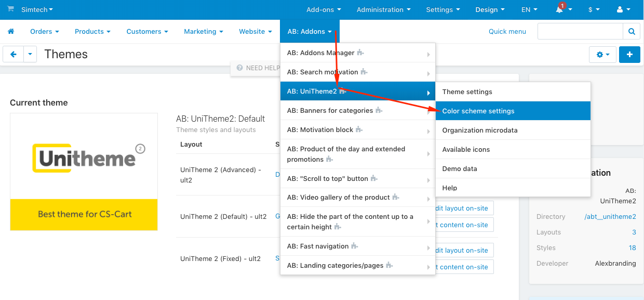The height and width of the screenshot is (300, 644).
Task: Open the Marketing menu
Action: click(204, 31)
